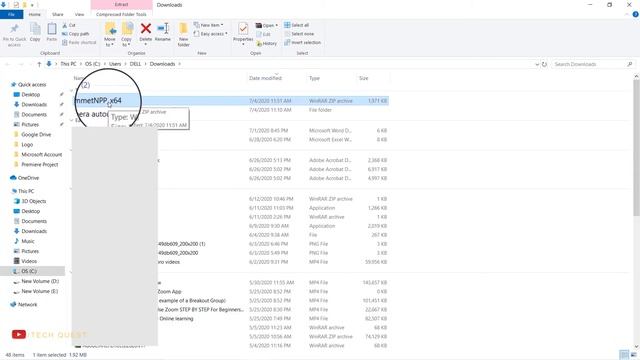This screenshot has height=360, width=640.
Task: Click the Pin to Quick access icon
Action: pos(14,29)
